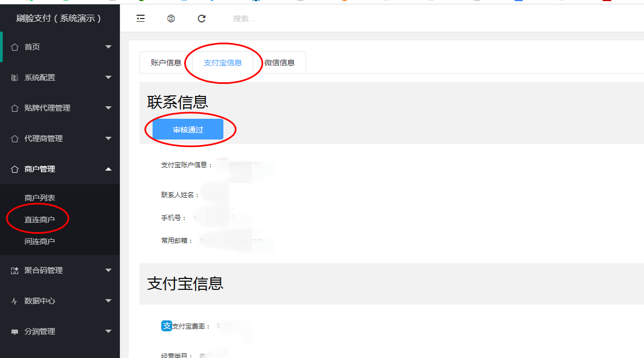This screenshot has height=358, width=644.
Task: Switch to the 微信信息 tab
Action: [280, 63]
